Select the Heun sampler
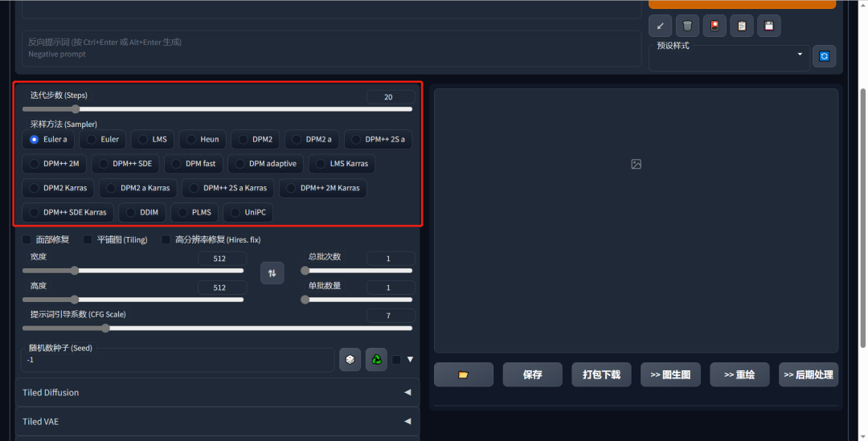Image resolution: width=868 pixels, height=441 pixels. coord(202,139)
